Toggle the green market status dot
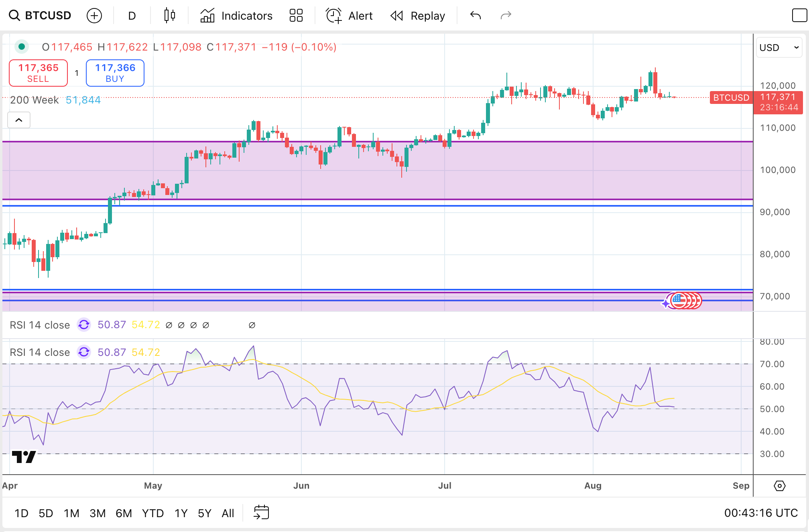The image size is (809, 532). click(22, 47)
